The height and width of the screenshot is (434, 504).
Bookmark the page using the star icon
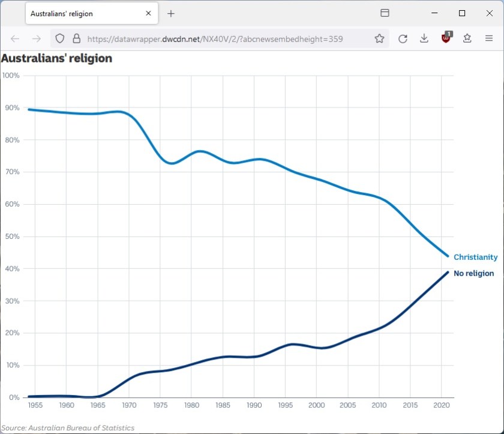coord(379,38)
